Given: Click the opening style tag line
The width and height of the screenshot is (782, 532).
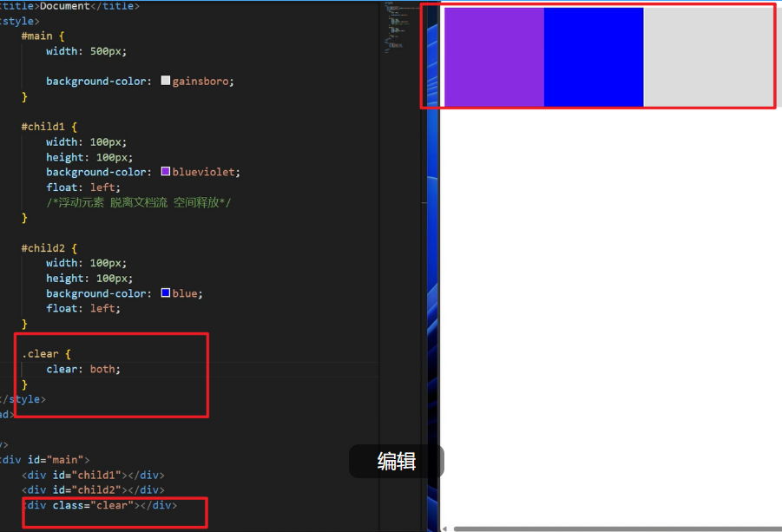Looking at the screenshot, I should pos(20,21).
